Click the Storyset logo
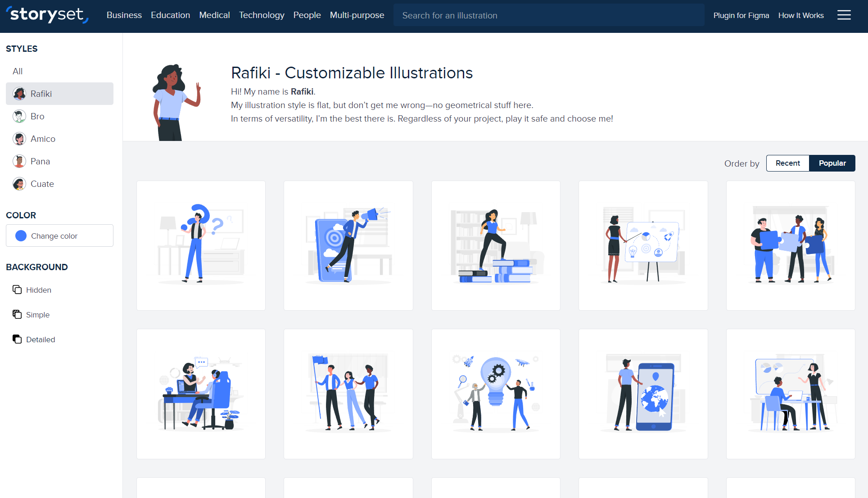Viewport: 868px width, 498px height. pos(47,15)
